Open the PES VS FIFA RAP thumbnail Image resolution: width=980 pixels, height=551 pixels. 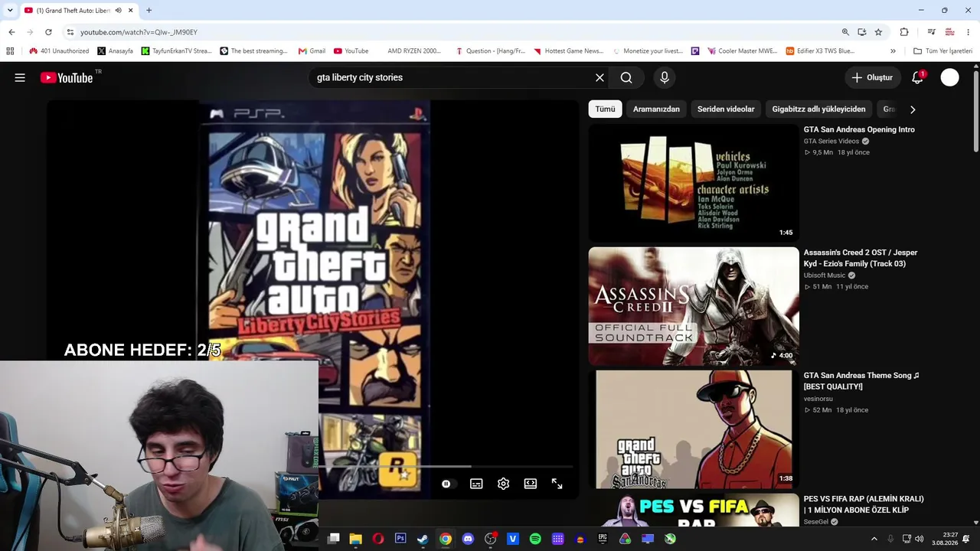pyautogui.click(x=694, y=511)
